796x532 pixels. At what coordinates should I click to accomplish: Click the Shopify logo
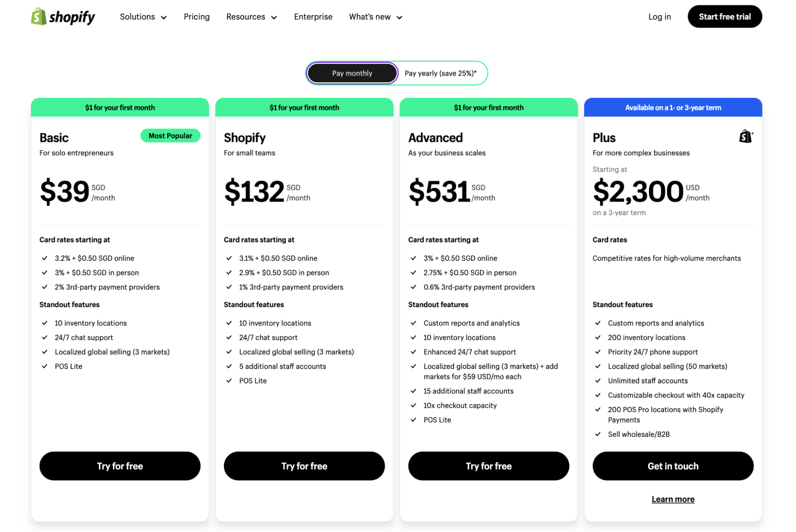63,17
